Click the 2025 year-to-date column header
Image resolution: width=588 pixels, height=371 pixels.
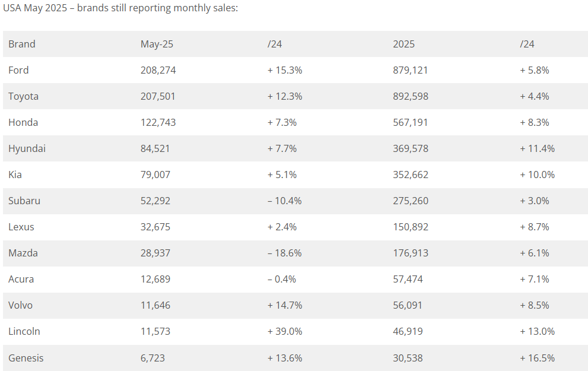403,44
